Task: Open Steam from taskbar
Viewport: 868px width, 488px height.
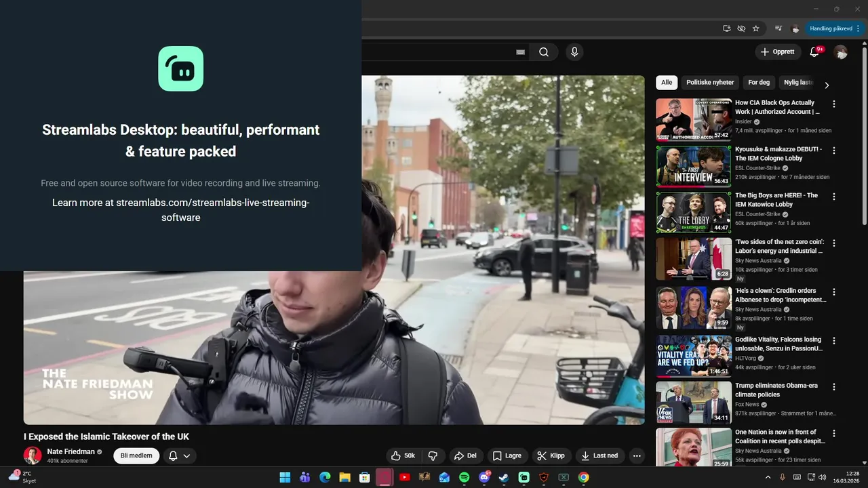Action: [x=504, y=477]
